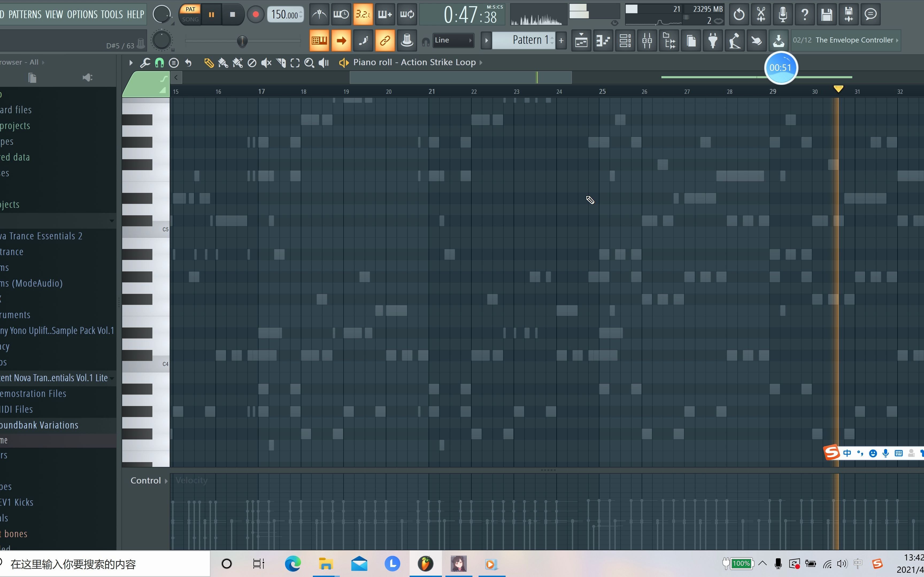
Task: Open the Channel rack
Action: click(x=625, y=40)
